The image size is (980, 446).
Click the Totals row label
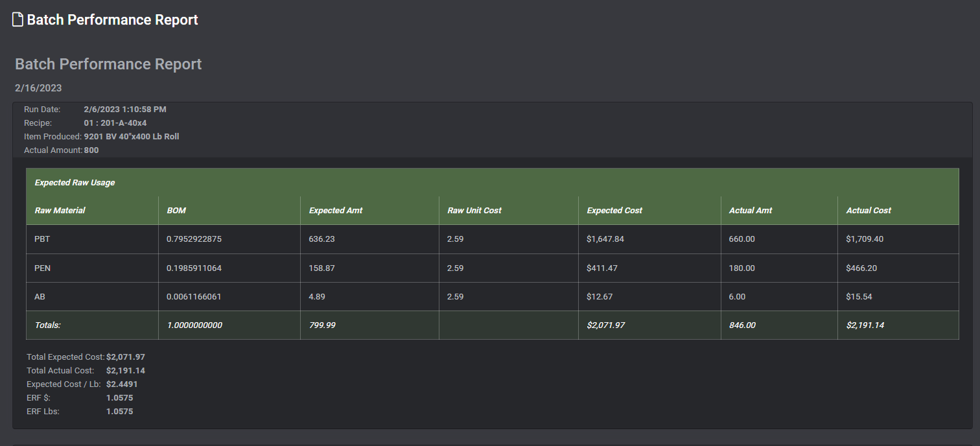(47, 325)
